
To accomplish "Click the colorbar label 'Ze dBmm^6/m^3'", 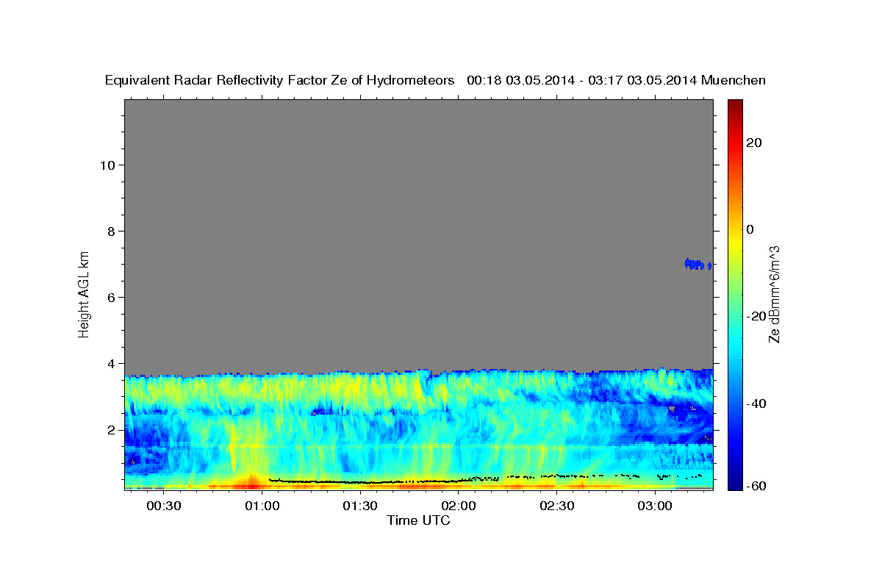I will pyautogui.click(x=775, y=294).
